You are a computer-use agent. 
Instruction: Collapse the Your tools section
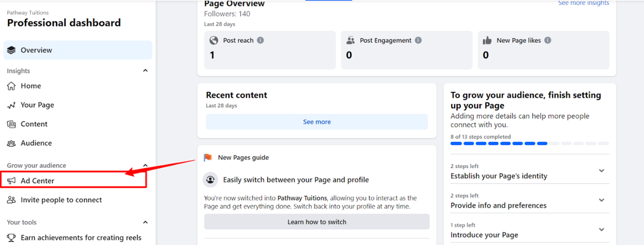[145, 222]
